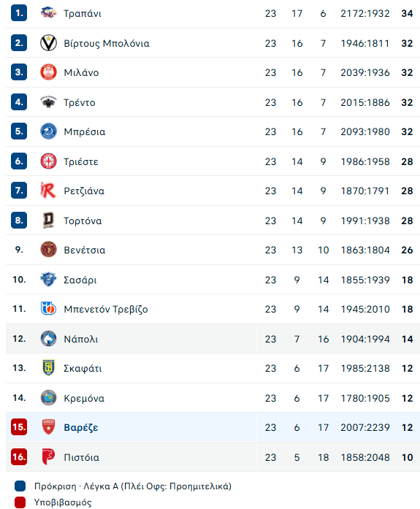Click the Μπρέσια blue circular logo
The height and width of the screenshot is (509, 420).
pos(48,131)
